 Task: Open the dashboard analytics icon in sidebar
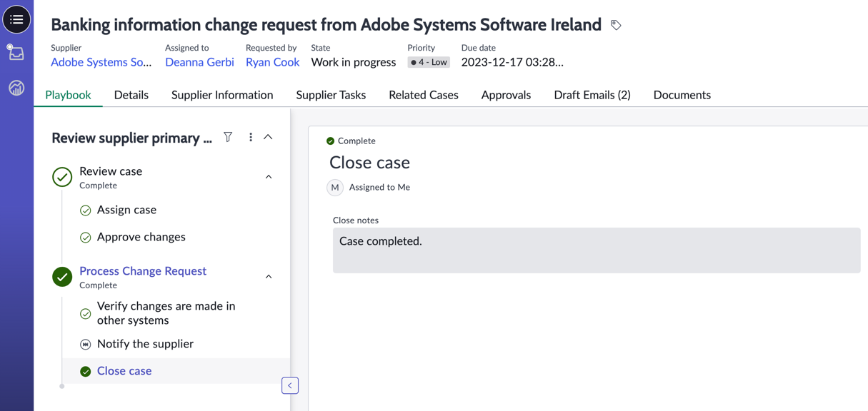16,88
